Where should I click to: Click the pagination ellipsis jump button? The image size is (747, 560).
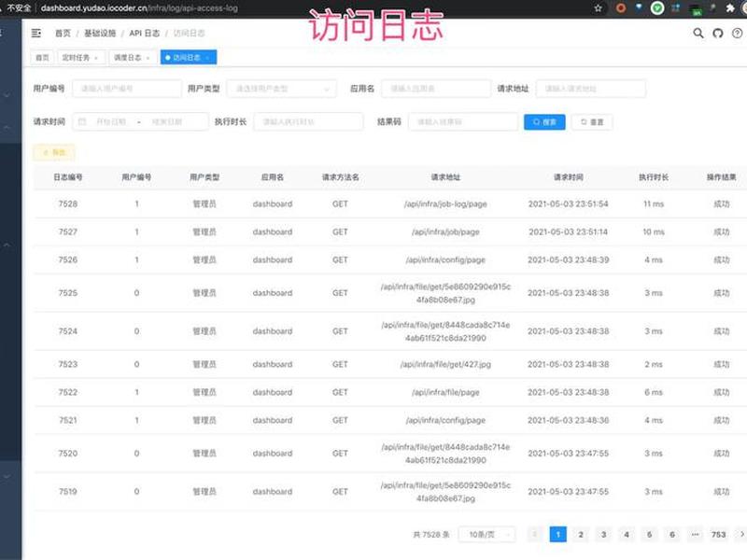click(x=695, y=534)
